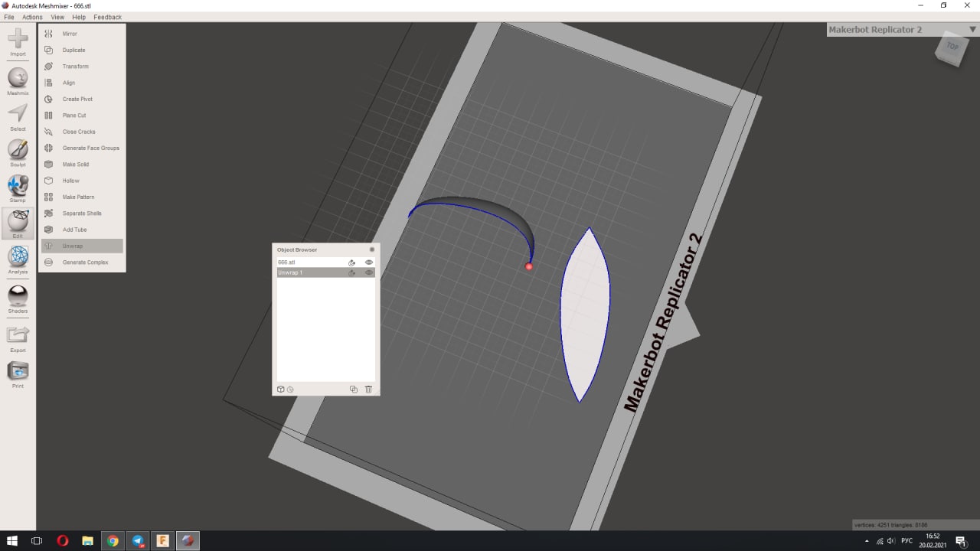Close the Object Browser panel
The width and height of the screenshot is (980, 551).
coord(372,249)
